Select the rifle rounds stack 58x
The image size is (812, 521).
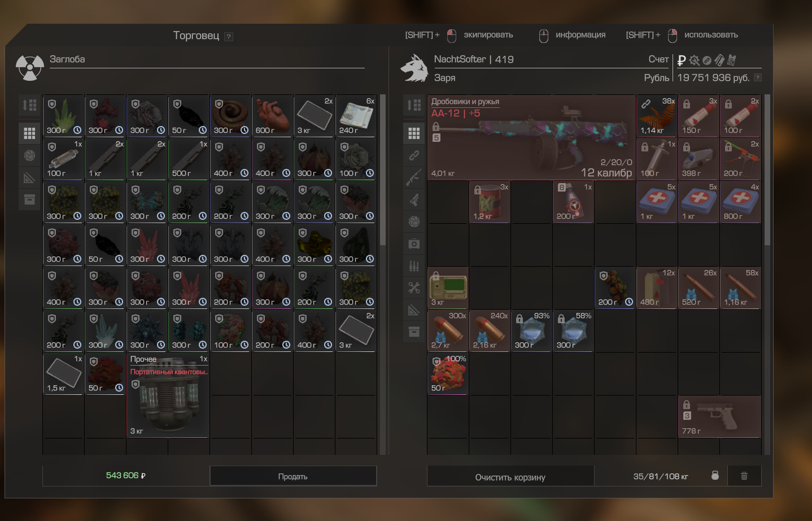click(x=740, y=288)
